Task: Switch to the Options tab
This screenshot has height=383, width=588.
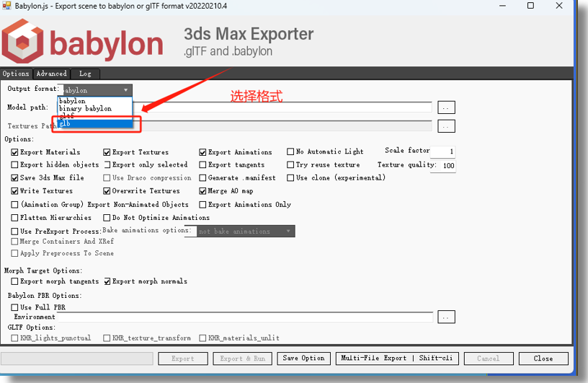Action: [x=16, y=74]
